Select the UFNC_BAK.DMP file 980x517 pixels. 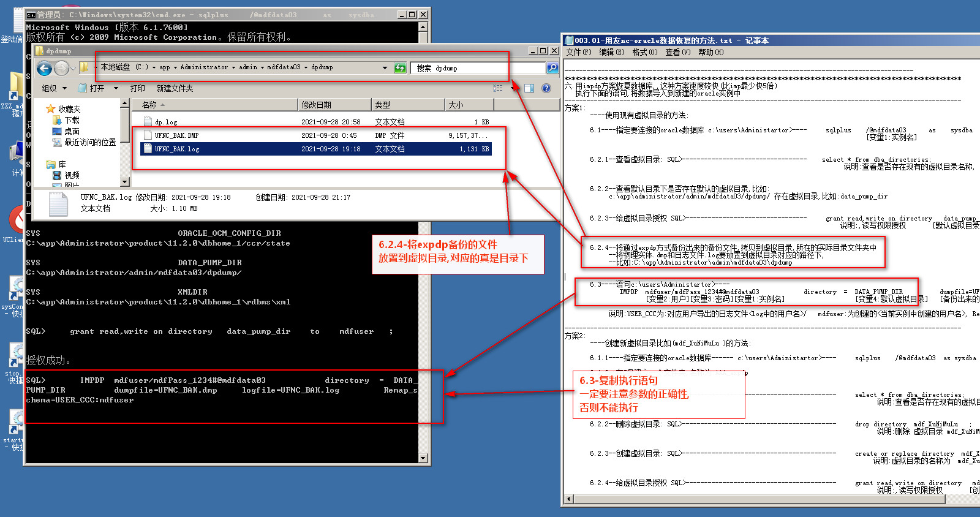(x=176, y=135)
